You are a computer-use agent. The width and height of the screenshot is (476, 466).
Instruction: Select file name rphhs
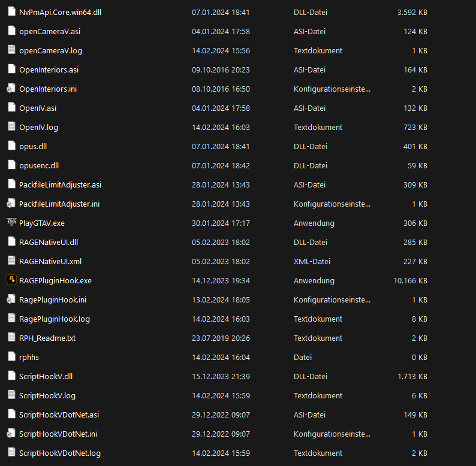pyautogui.click(x=29, y=358)
